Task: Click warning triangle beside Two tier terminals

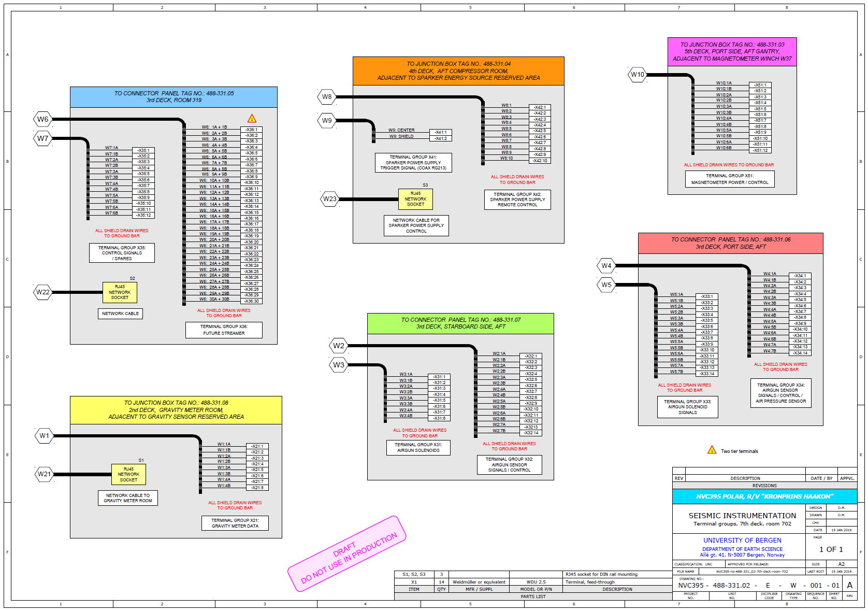Action: 712,450
